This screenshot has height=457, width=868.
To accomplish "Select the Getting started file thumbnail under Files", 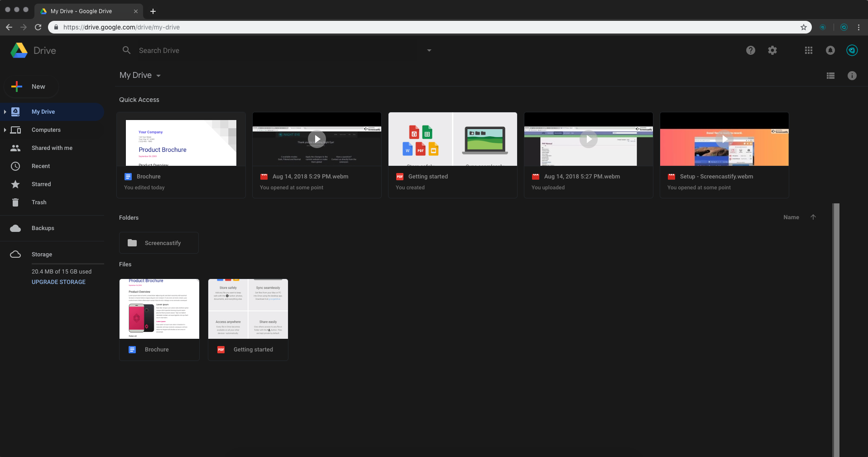I will [248, 309].
